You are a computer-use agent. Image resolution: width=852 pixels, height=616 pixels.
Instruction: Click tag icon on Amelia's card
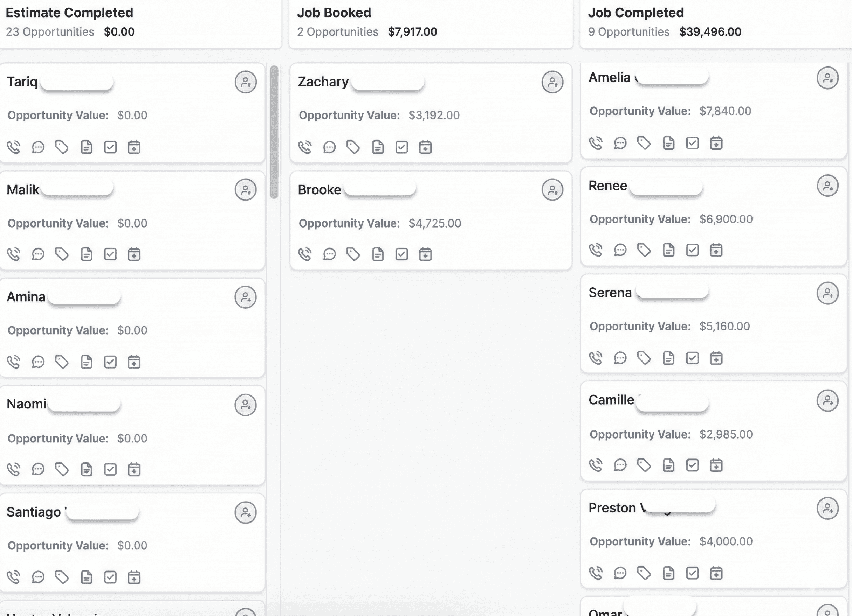(x=644, y=143)
